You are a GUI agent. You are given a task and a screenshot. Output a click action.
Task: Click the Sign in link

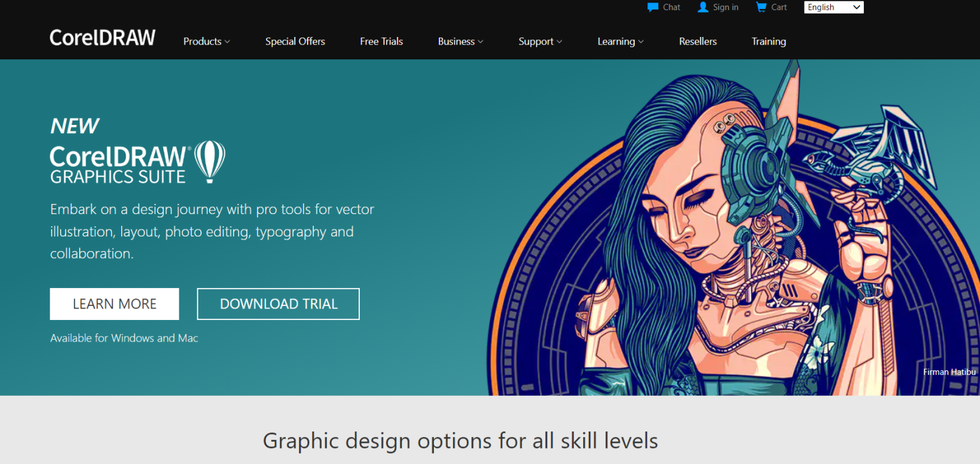tap(725, 8)
